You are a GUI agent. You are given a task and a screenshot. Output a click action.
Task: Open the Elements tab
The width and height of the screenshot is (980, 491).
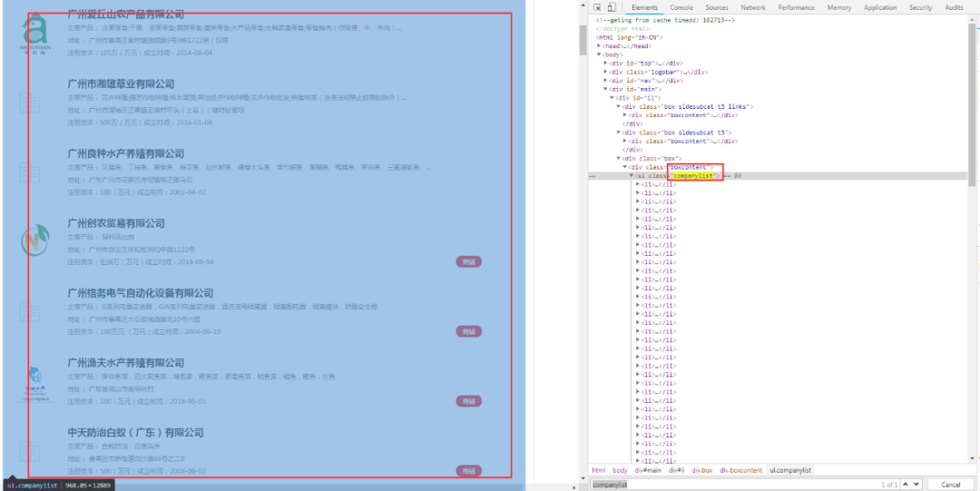tap(644, 7)
